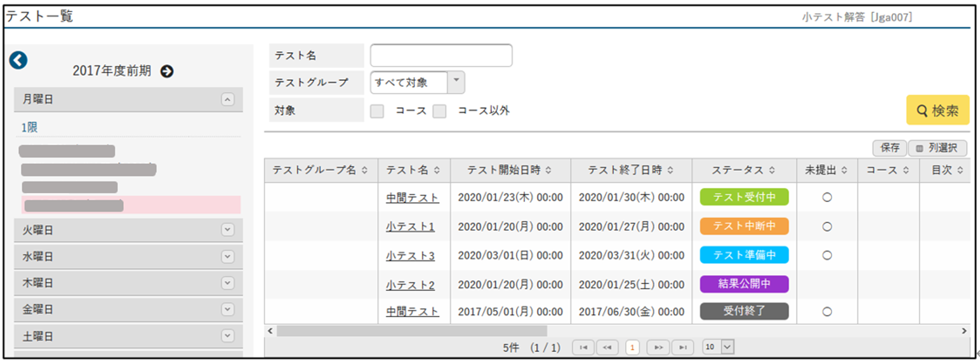Screen dimensions: 980x361
Task: Go to next page of results
Action: coord(658,347)
